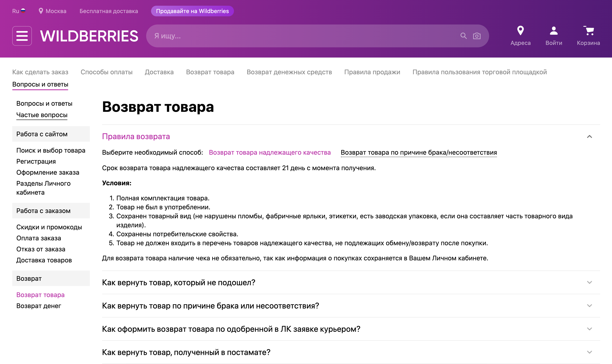Open Возврат денежных средств tab
The height and width of the screenshot is (364, 612).
click(289, 72)
